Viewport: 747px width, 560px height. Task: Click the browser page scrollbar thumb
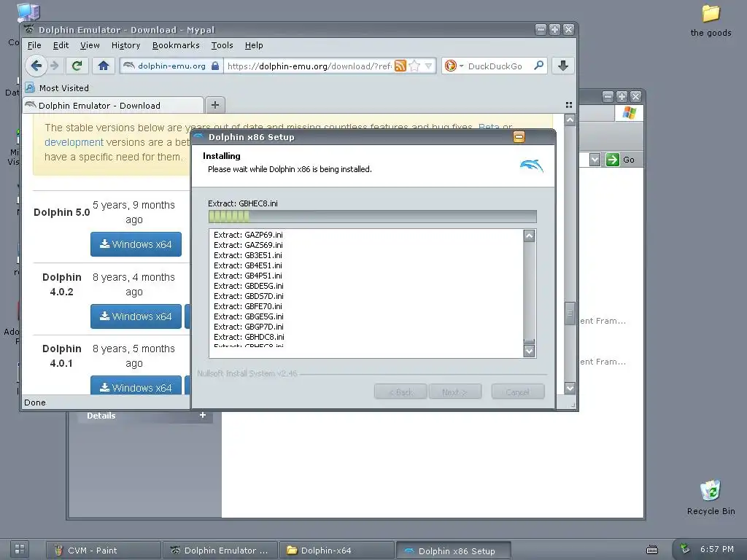click(570, 313)
